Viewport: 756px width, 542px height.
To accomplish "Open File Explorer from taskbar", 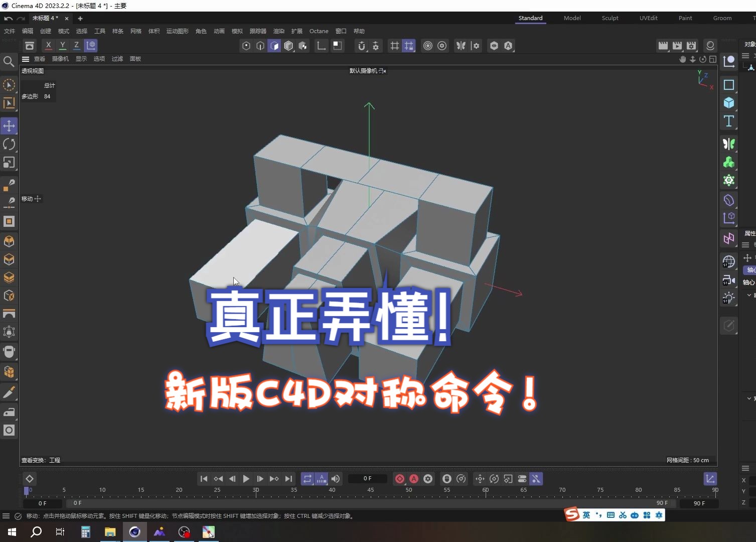I will 110,532.
